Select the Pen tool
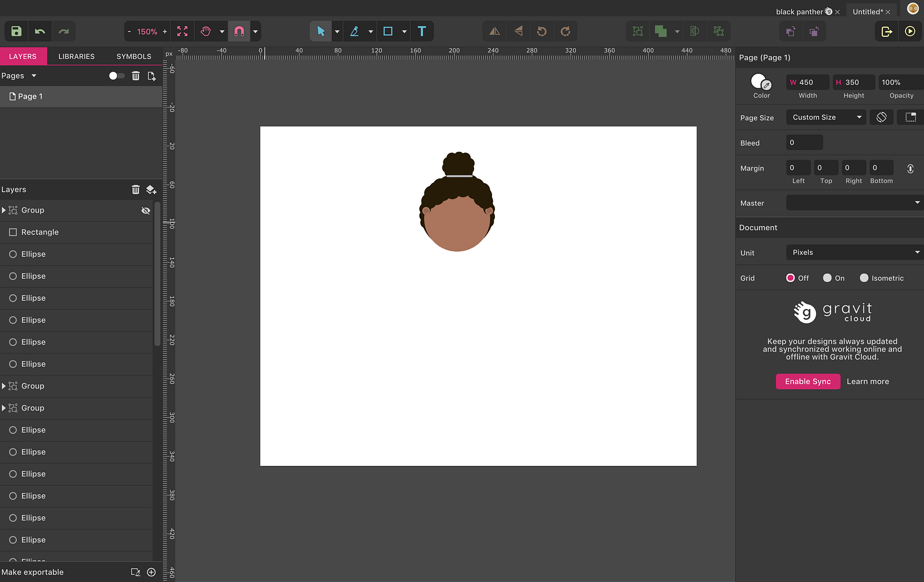Screen dimensions: 924x582 click(x=355, y=31)
